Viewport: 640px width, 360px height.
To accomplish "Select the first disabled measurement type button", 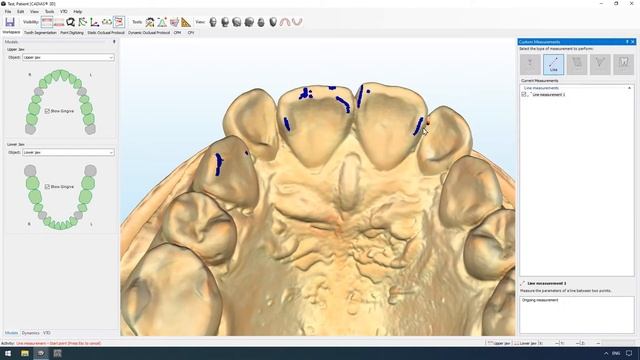I will coord(530,64).
